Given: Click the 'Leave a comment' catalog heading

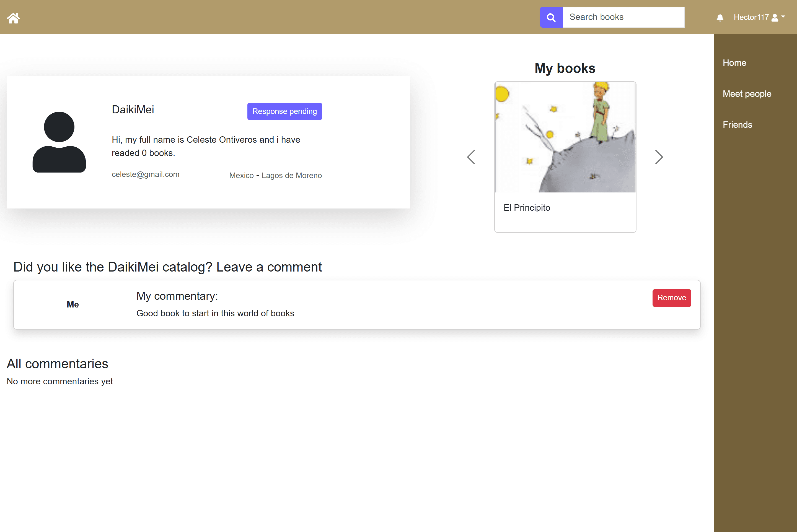Looking at the screenshot, I should tap(167, 267).
